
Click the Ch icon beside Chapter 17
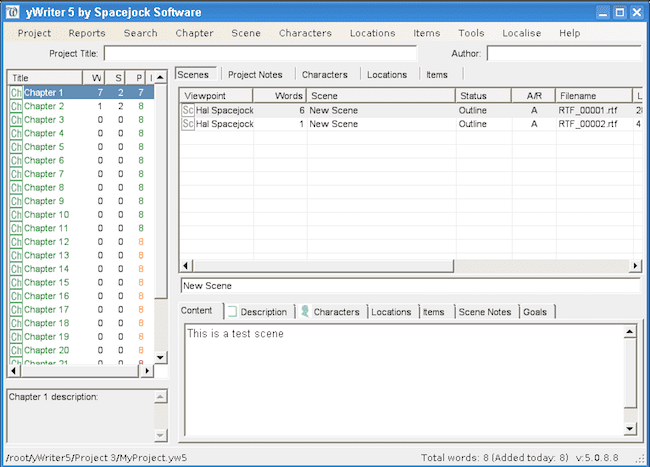pos(16,310)
